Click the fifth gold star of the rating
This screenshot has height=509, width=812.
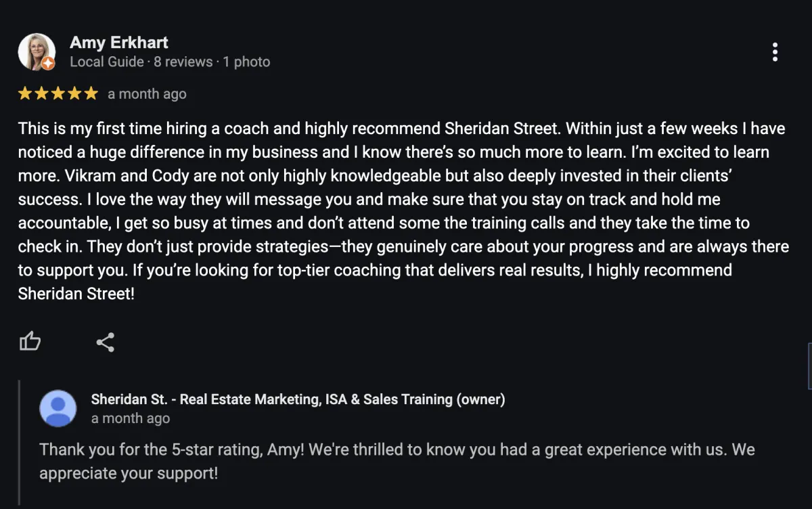[91, 93]
